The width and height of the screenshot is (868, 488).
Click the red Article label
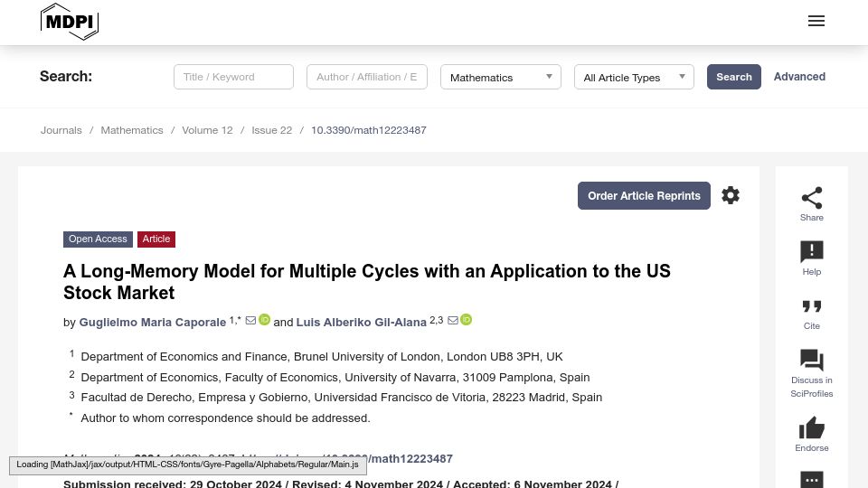156,239
